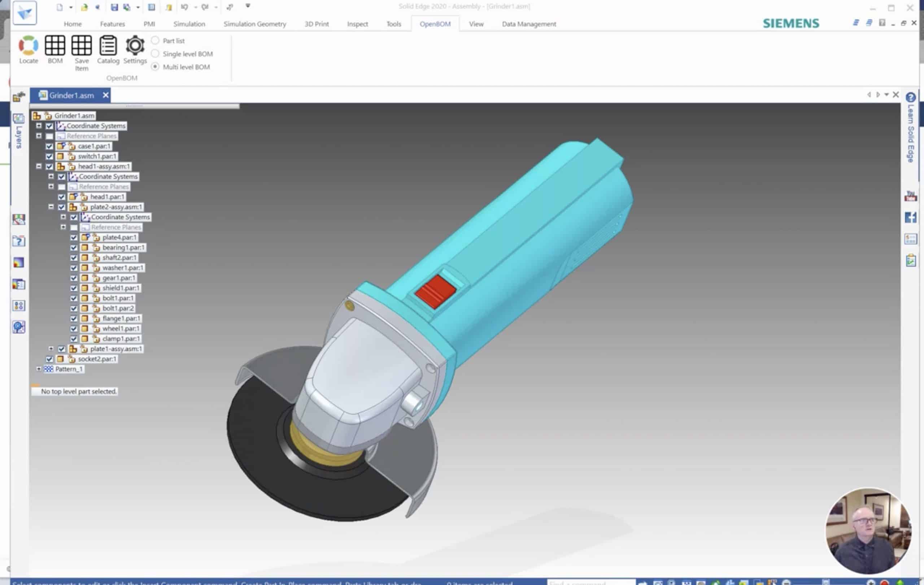Click the checklist icon on right sidebar
The width and height of the screenshot is (924, 585).
click(910, 261)
